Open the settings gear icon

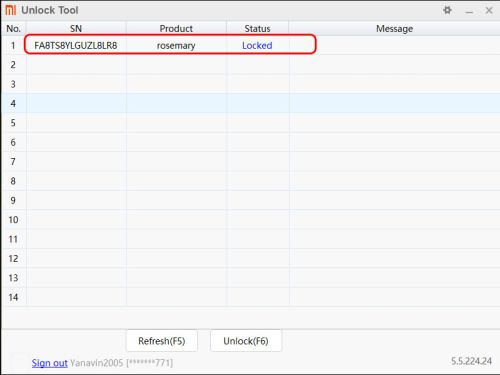pos(447,10)
